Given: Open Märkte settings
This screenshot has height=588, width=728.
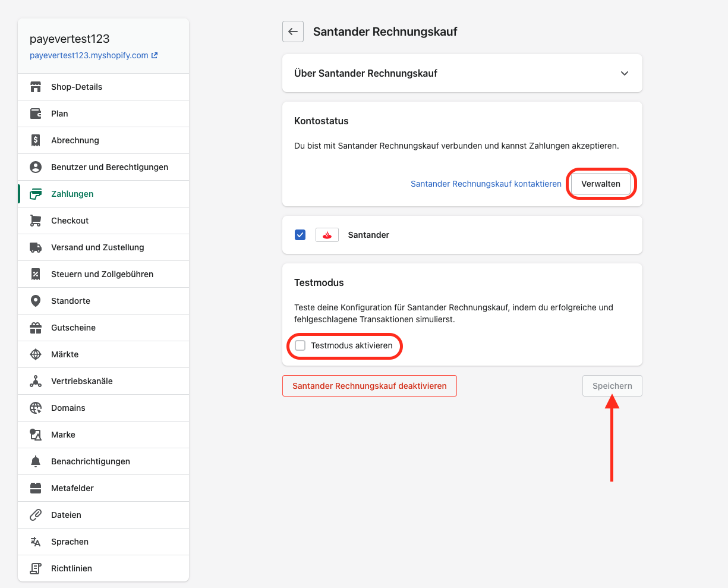Looking at the screenshot, I should (103, 354).
